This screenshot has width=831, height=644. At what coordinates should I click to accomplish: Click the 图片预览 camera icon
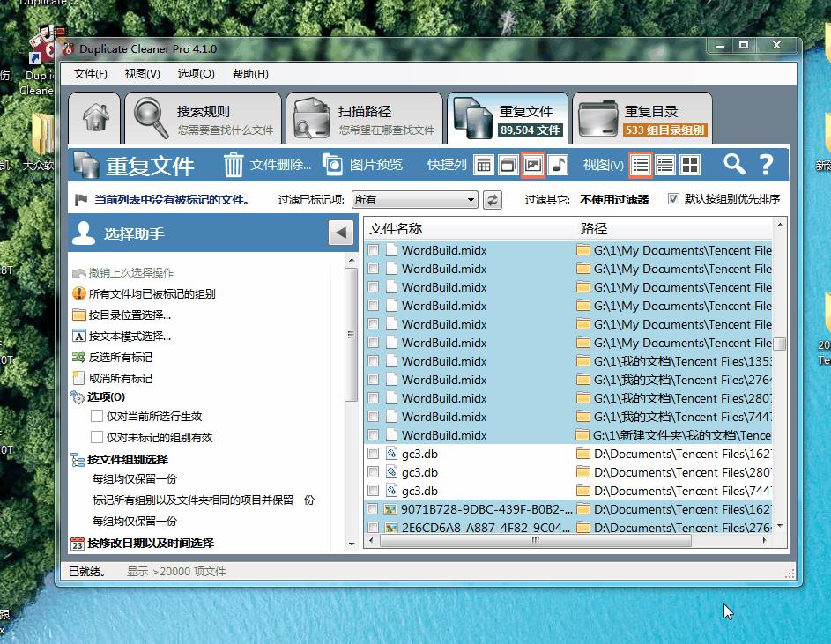(x=333, y=165)
